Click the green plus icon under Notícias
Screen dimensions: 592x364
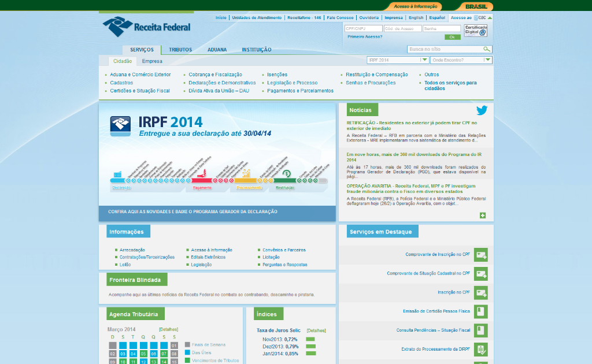(483, 216)
